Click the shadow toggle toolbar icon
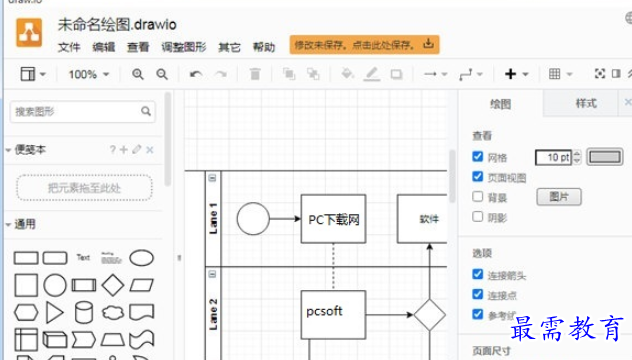This screenshot has height=360, width=632. pyautogui.click(x=396, y=74)
